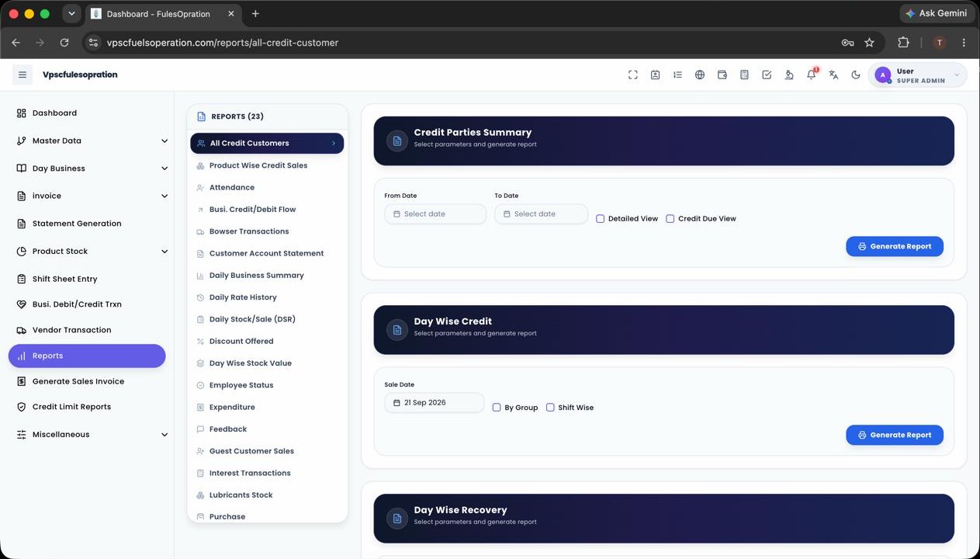This screenshot has width=980, height=559.
Task: Open the User Super Admin dropdown
Action: pos(918,75)
